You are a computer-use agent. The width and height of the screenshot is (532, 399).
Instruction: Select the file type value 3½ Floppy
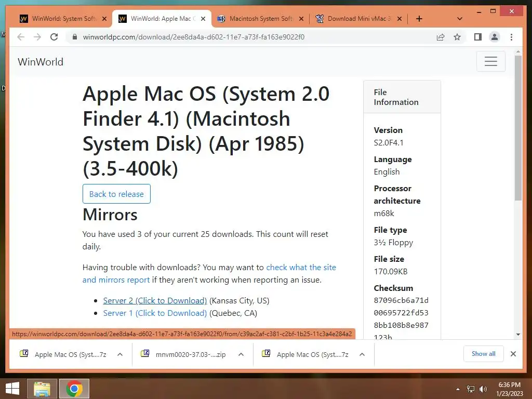(x=394, y=243)
